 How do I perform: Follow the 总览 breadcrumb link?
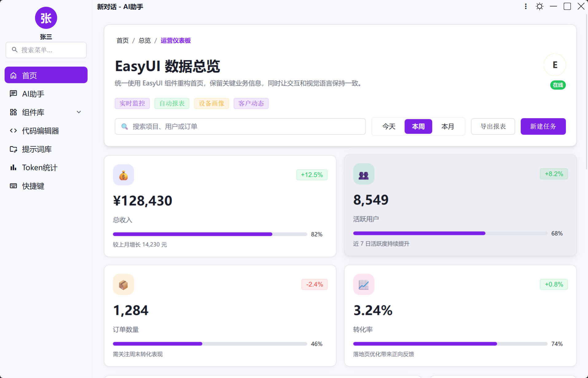coord(145,40)
